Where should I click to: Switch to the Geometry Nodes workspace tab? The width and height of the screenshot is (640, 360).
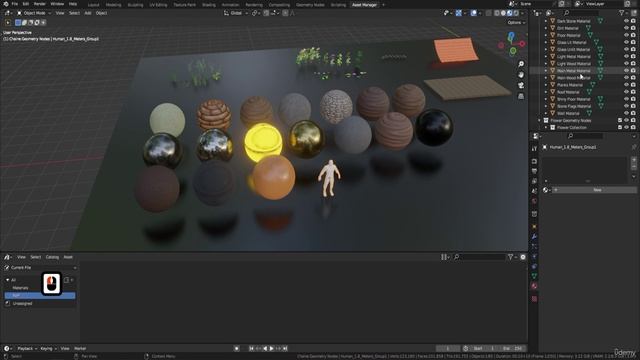click(x=310, y=5)
